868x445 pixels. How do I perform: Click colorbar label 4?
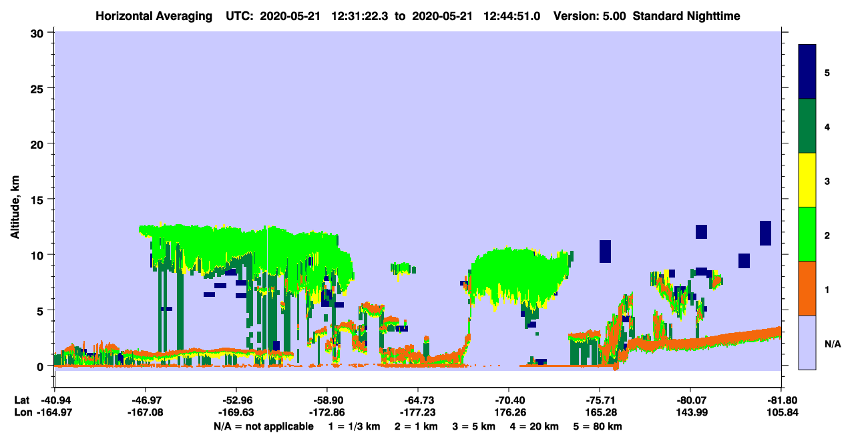coord(827,127)
